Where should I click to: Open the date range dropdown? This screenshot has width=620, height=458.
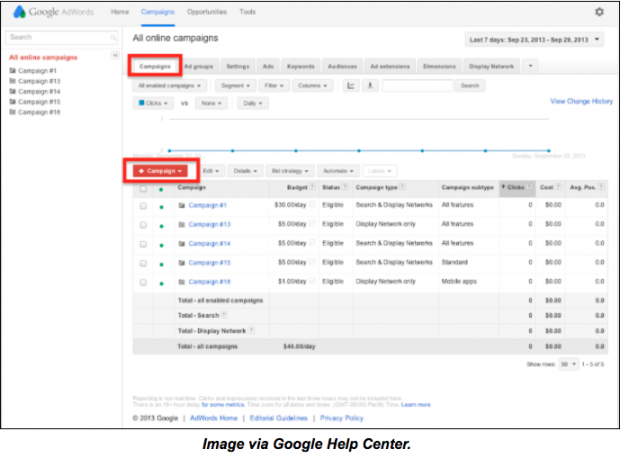[x=534, y=40]
